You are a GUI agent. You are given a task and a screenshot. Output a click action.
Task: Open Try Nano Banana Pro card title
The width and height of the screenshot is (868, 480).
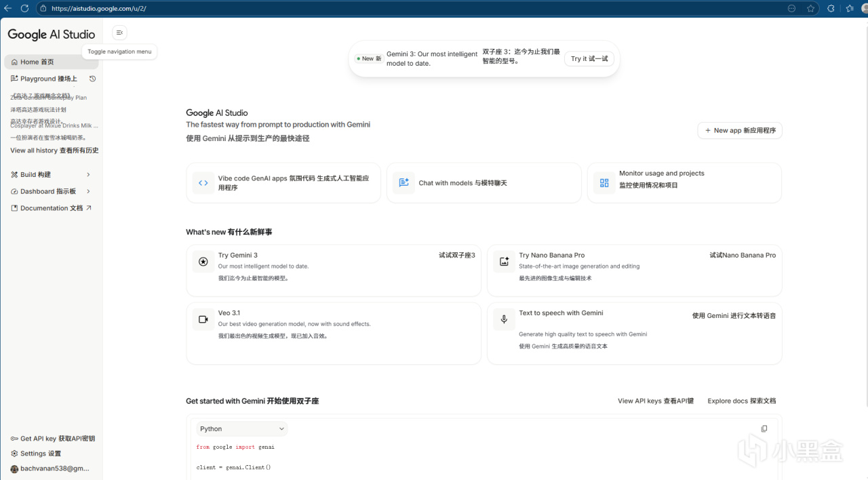coord(552,256)
